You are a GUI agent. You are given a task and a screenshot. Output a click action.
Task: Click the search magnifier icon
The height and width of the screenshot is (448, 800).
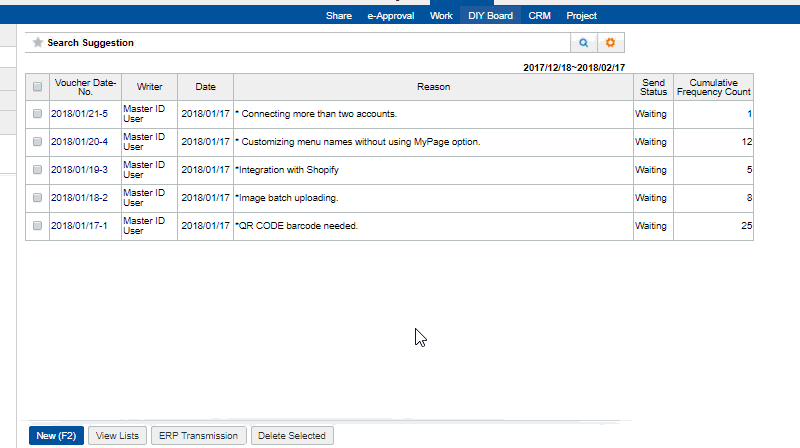pos(584,43)
